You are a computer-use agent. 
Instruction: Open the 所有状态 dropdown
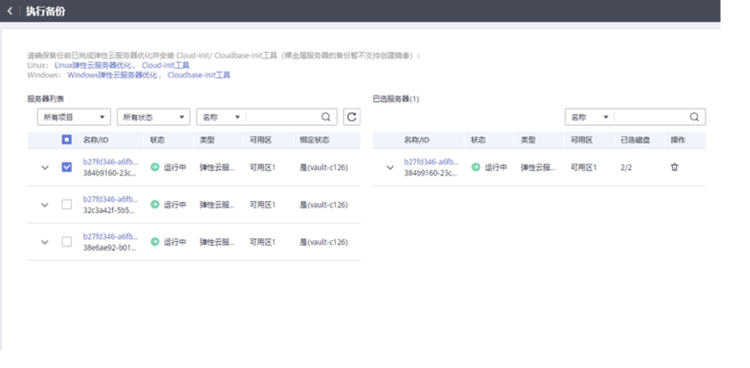pos(153,117)
